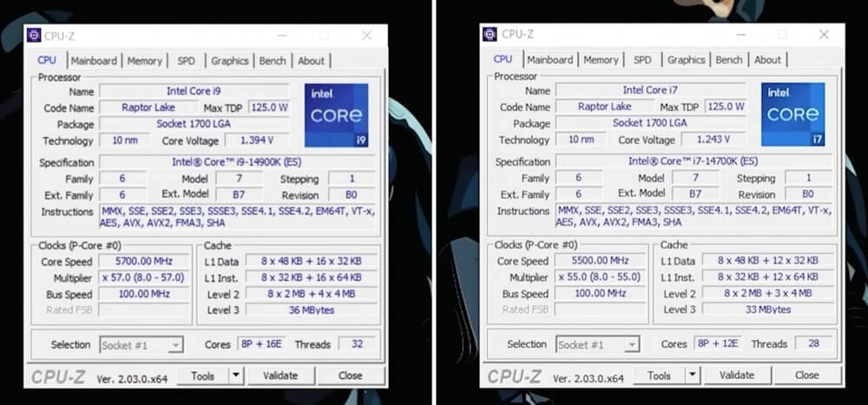Open the Memory tab in right window

pyautogui.click(x=601, y=60)
